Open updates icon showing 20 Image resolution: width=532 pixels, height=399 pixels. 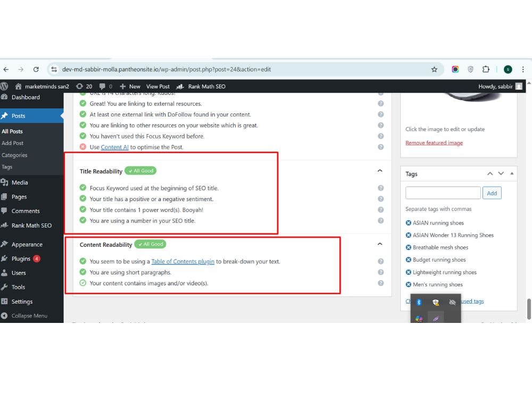[84, 87]
